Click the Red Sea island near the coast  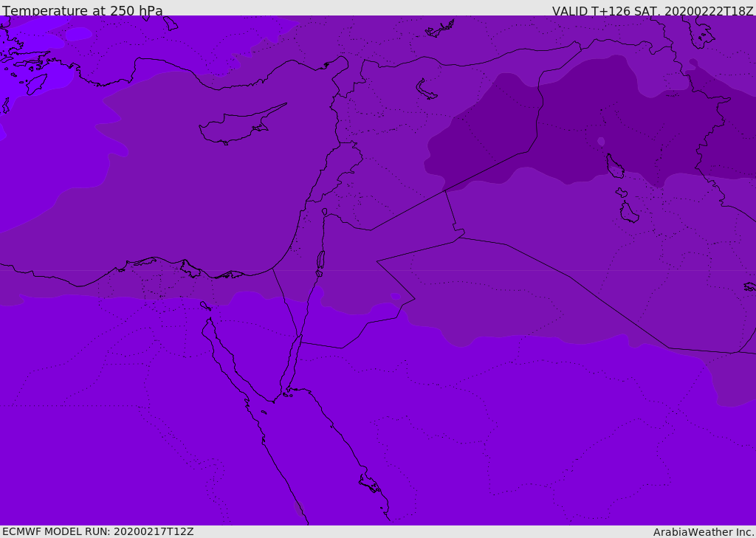click(371, 483)
